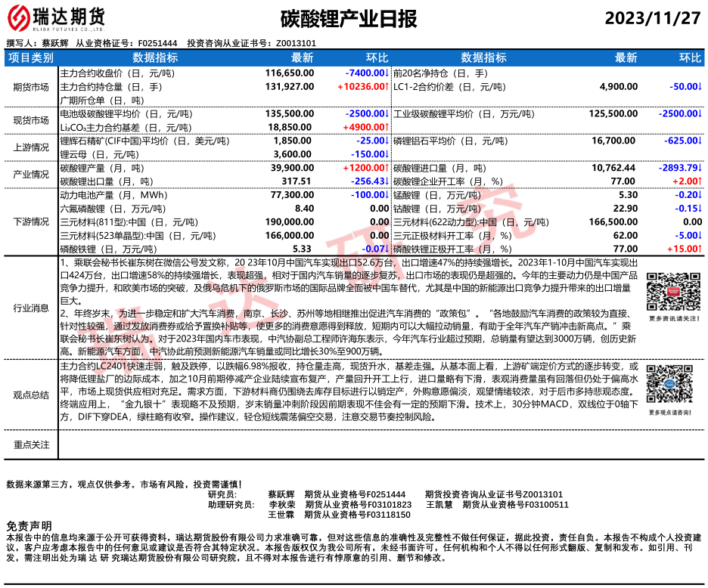Viewport: 708px width, 588px height.
Task: Select the 期货市场 row category
Action: coord(31,87)
